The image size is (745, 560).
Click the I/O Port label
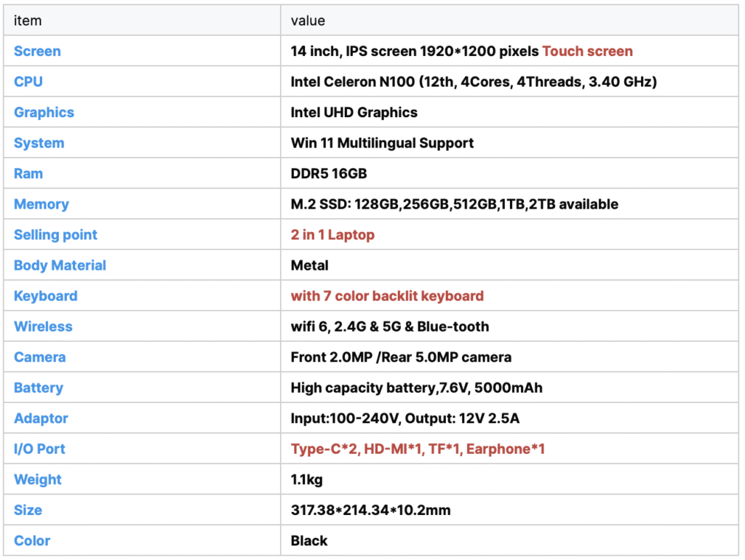tap(39, 449)
